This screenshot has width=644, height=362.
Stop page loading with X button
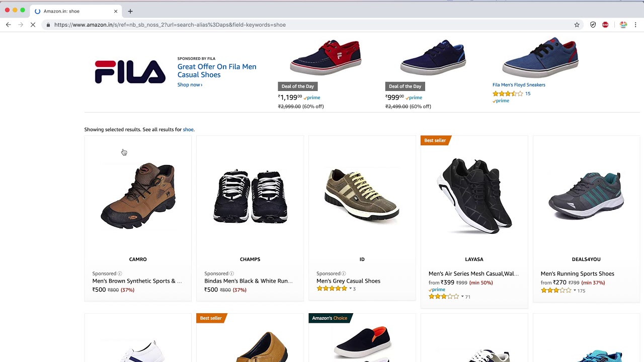pos(33,25)
